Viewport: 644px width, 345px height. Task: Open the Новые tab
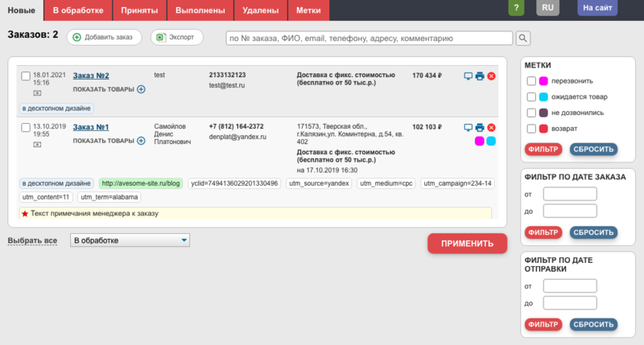click(22, 10)
